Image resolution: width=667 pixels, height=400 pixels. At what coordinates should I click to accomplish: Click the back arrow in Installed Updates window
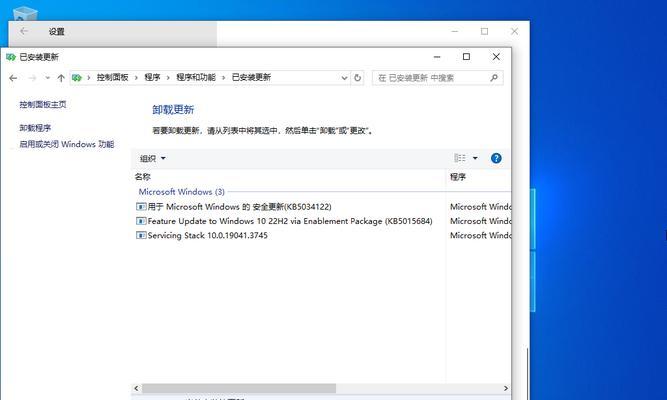coord(13,78)
